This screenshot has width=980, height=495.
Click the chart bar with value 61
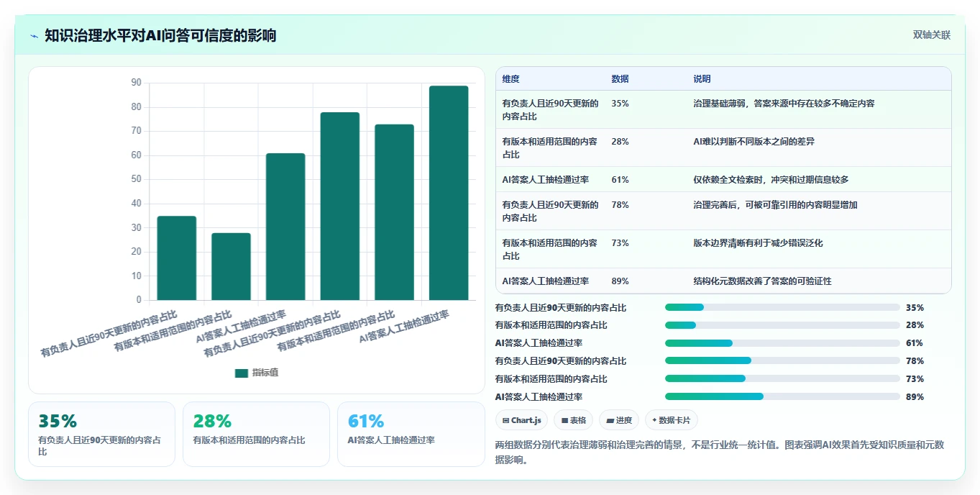pyautogui.click(x=285, y=227)
